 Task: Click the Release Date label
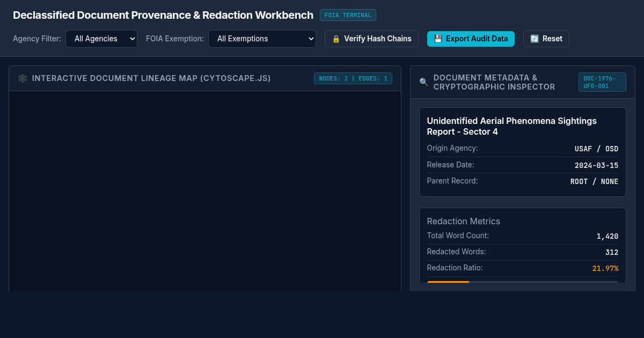[x=450, y=165]
